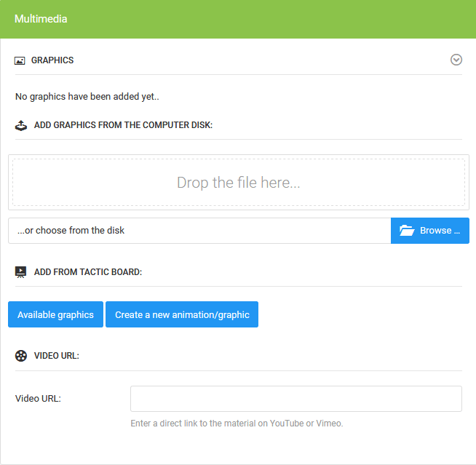Click the open folder icon in Browse button
The height and width of the screenshot is (465, 476).
click(x=408, y=231)
